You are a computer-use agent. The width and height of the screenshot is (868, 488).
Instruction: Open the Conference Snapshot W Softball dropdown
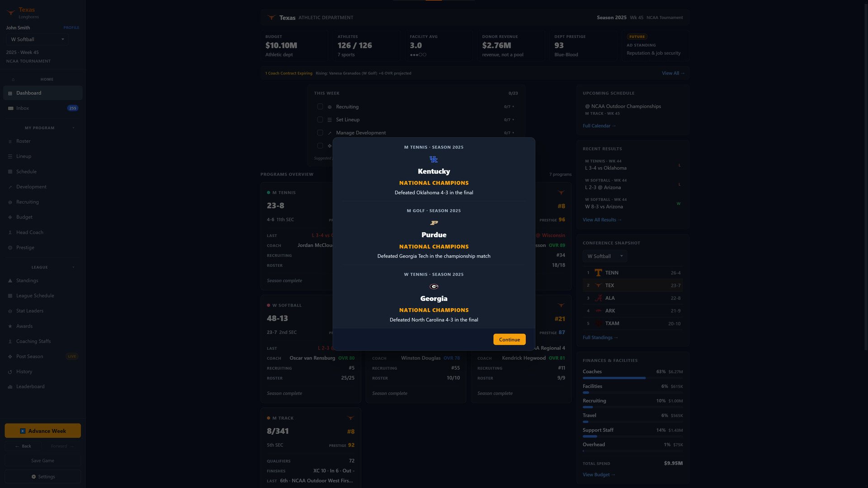605,256
